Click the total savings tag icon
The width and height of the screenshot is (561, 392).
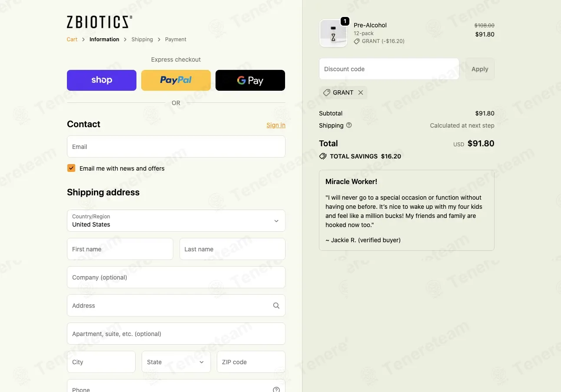pyautogui.click(x=323, y=156)
